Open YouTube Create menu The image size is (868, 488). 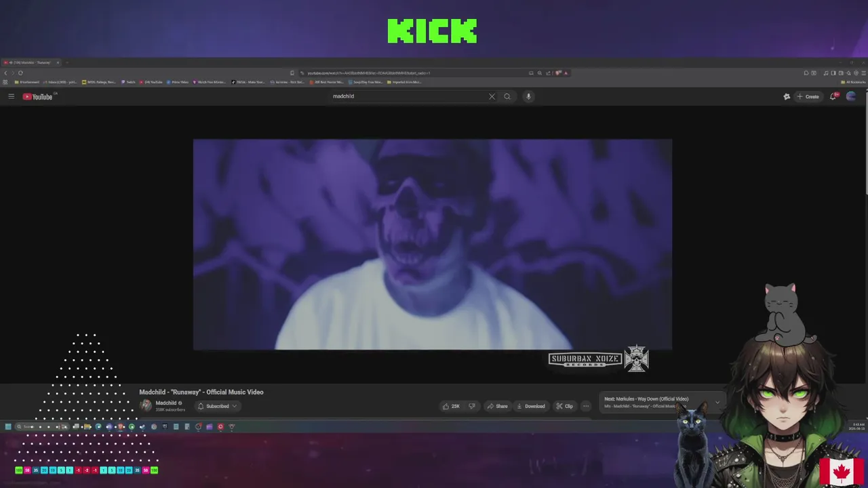(808, 96)
